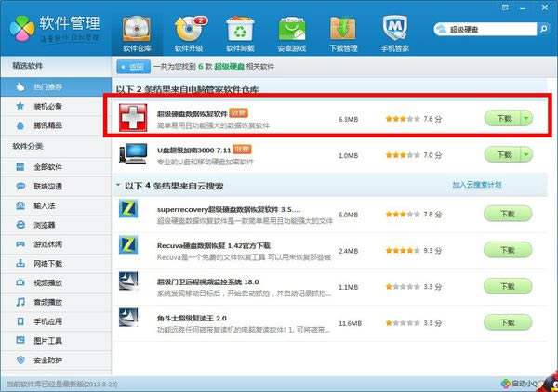Image resolution: width=558 pixels, height=392 pixels.
Task: Open 角斗士超级复读王 2.0 title
Action: point(192,318)
